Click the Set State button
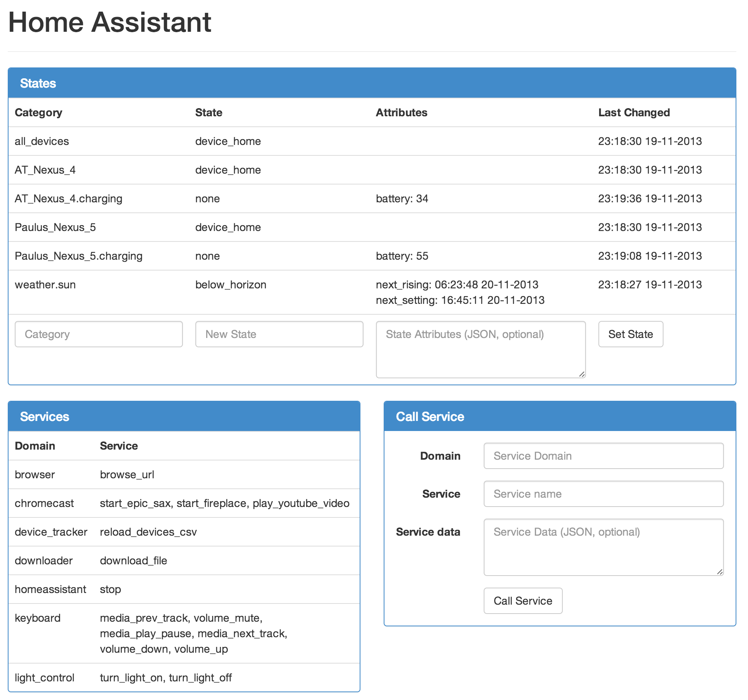The height and width of the screenshot is (700, 748). (x=630, y=334)
